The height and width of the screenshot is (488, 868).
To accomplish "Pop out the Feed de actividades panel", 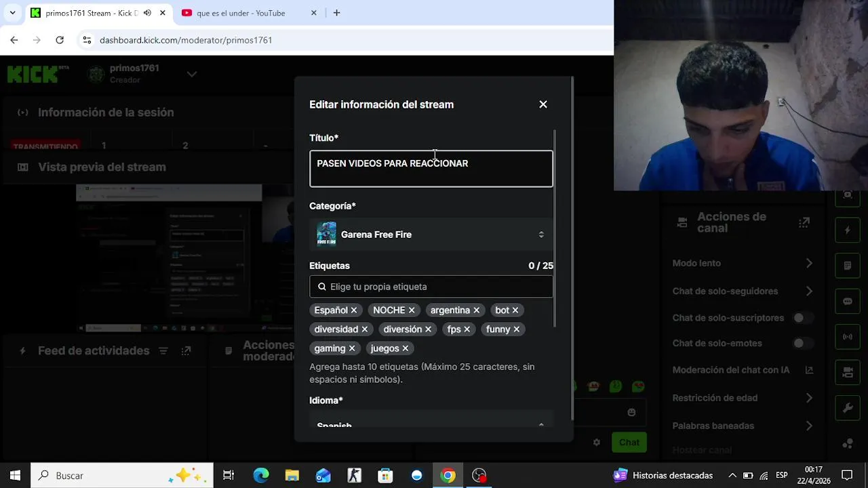I will click(x=186, y=351).
